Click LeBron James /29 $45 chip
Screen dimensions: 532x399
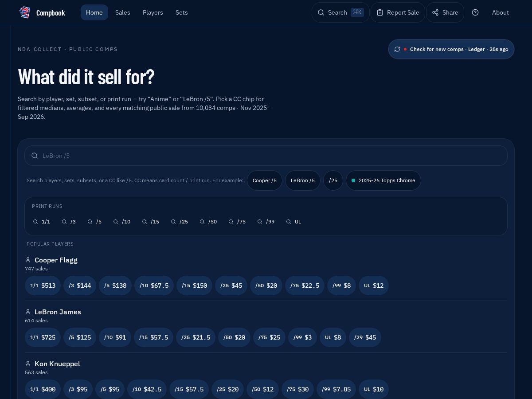coord(365,337)
